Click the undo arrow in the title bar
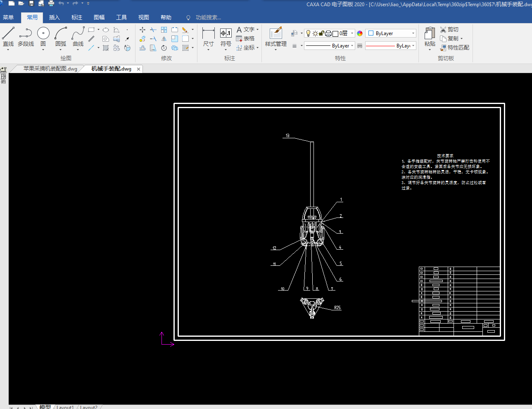The width and height of the screenshot is (532, 409). coord(61,3)
